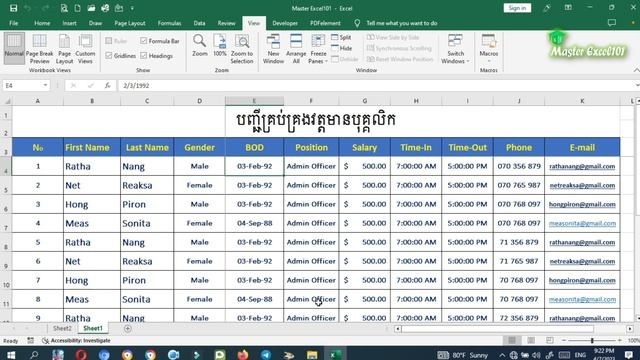Select the Salary header cell
Screen dimensions: 640x360
(x=364, y=147)
